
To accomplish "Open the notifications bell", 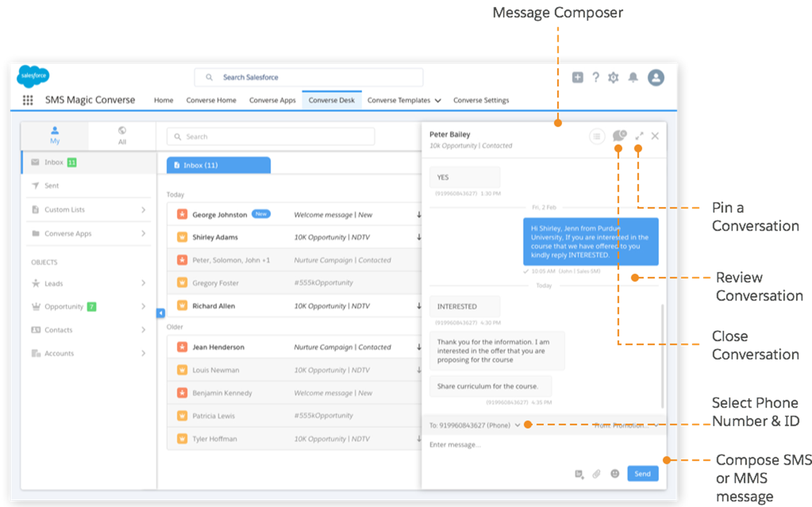I will [x=633, y=78].
